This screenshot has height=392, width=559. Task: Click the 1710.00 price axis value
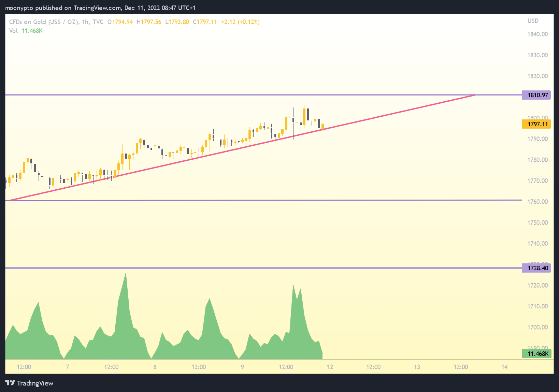537,306
